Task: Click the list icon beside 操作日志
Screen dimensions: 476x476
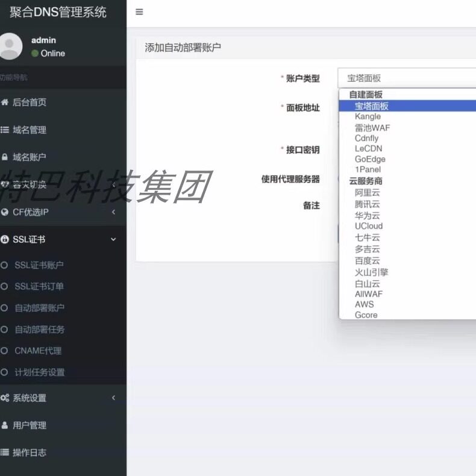Action: coord(5,453)
